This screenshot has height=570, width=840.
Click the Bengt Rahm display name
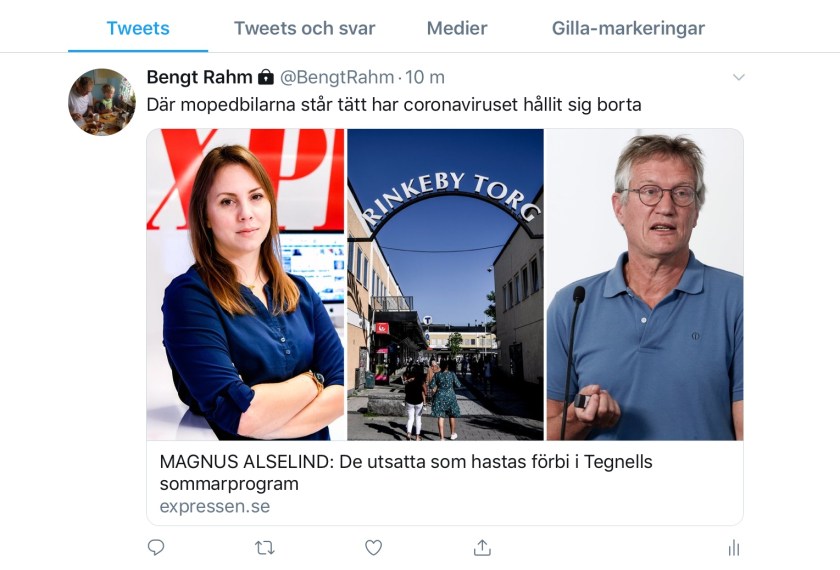[199, 77]
